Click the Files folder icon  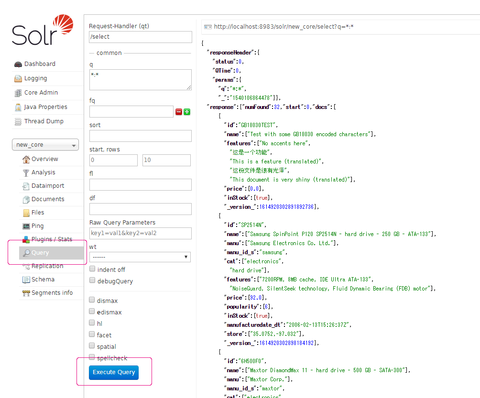(26, 213)
